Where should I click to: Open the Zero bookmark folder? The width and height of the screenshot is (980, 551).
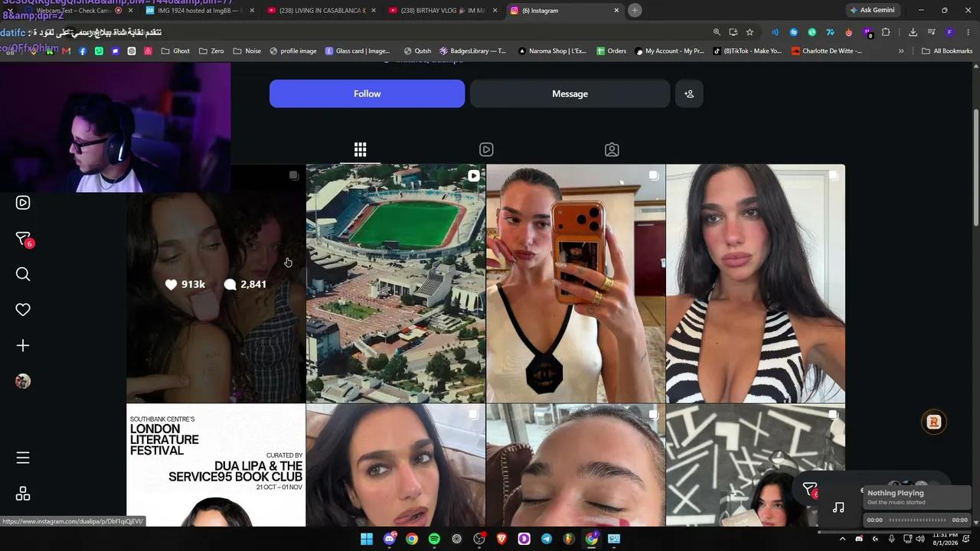(211, 51)
